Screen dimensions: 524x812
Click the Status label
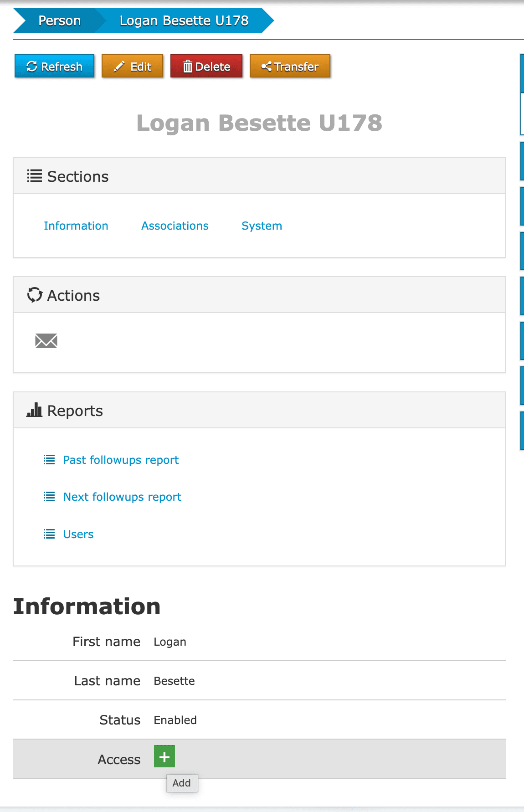(x=120, y=720)
